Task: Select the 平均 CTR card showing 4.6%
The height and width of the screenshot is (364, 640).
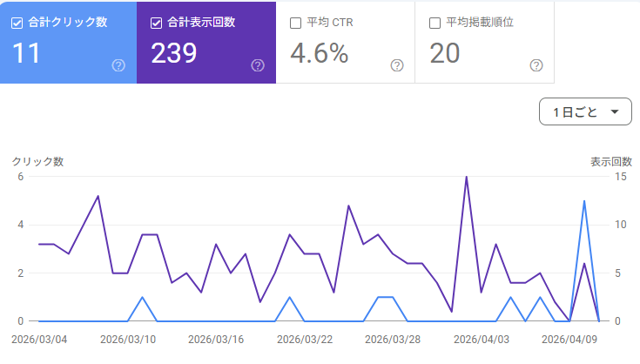Action: [x=346, y=43]
